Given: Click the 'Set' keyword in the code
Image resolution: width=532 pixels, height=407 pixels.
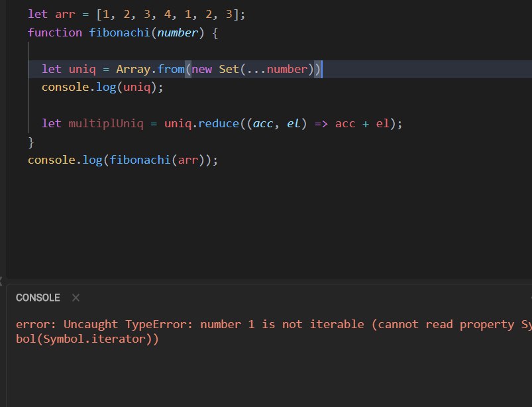Looking at the screenshot, I should pyautogui.click(x=229, y=69).
